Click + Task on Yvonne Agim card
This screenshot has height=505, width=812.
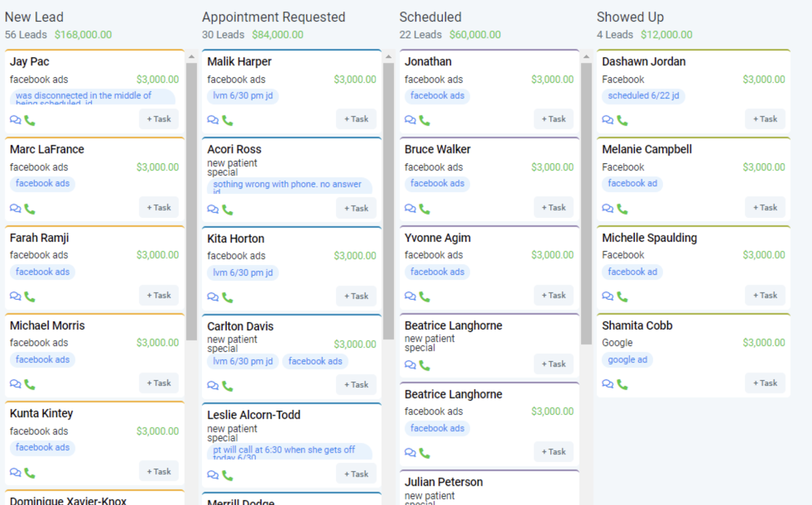[x=554, y=295]
